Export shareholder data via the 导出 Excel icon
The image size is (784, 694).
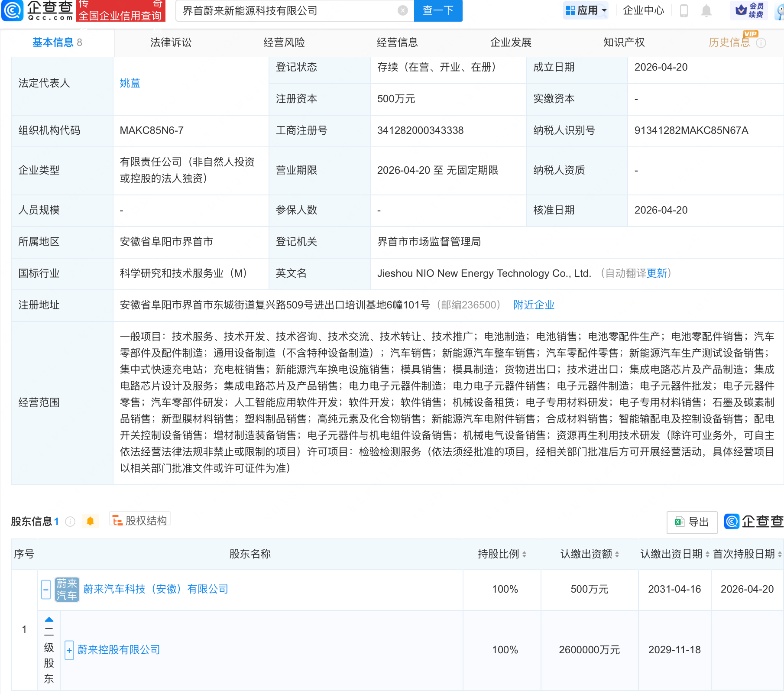click(x=691, y=522)
